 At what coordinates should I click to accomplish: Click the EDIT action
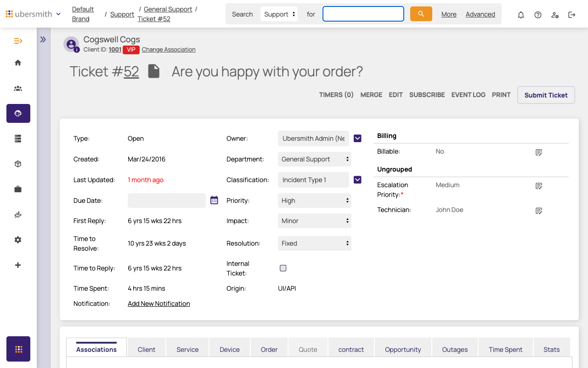click(396, 95)
